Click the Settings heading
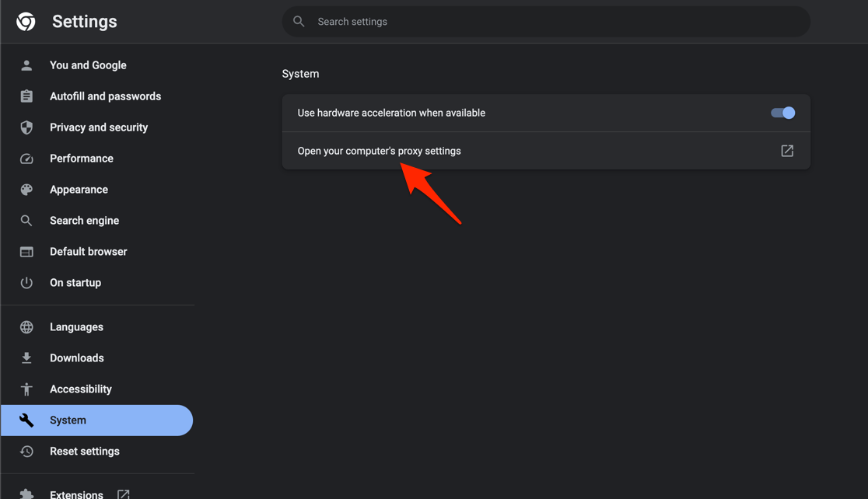Image resolution: width=868 pixels, height=499 pixels. 84,21
